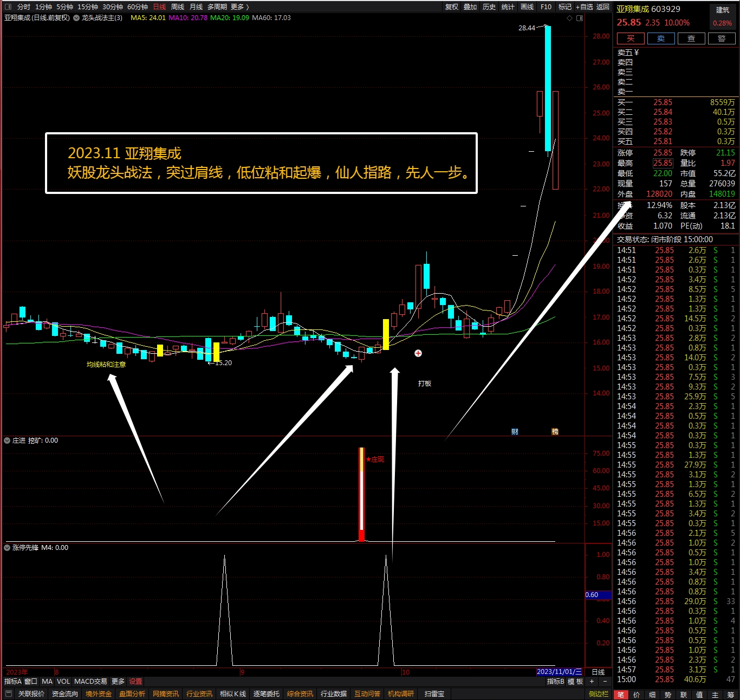Screen dimensions: 740x700
Task: Click the 标记 mark toolbar button
Action: [x=565, y=7]
